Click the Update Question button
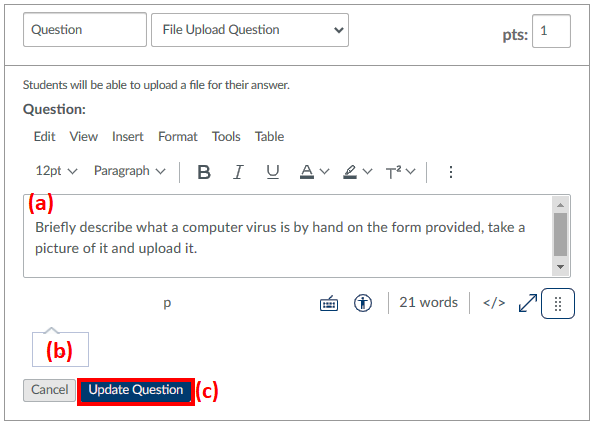This screenshot has width=593, height=423. pyautogui.click(x=136, y=390)
